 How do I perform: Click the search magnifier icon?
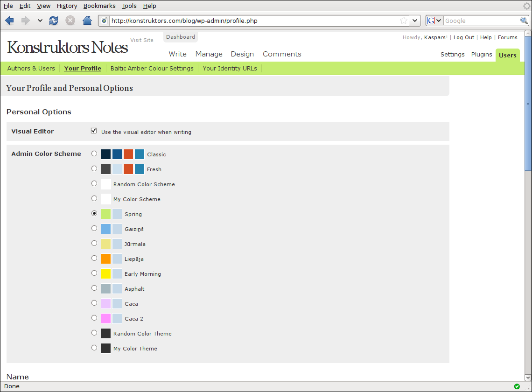[524, 21]
